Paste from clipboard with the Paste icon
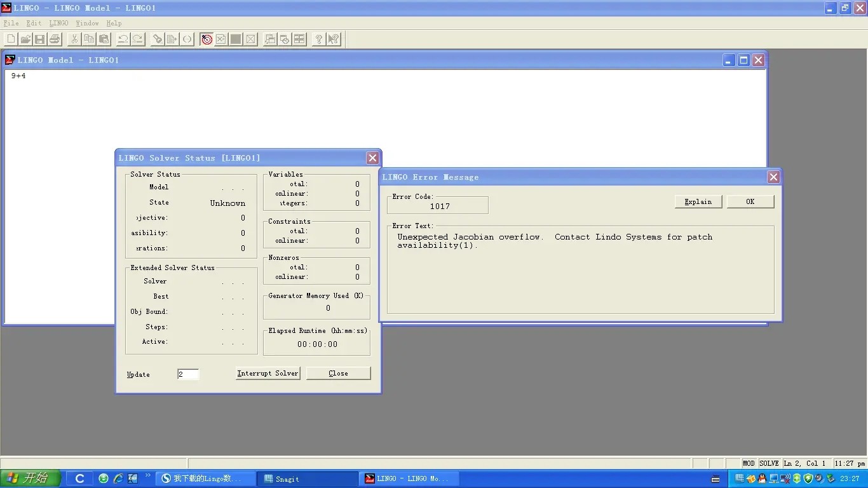Image resolution: width=868 pixels, height=488 pixels. [x=104, y=39]
